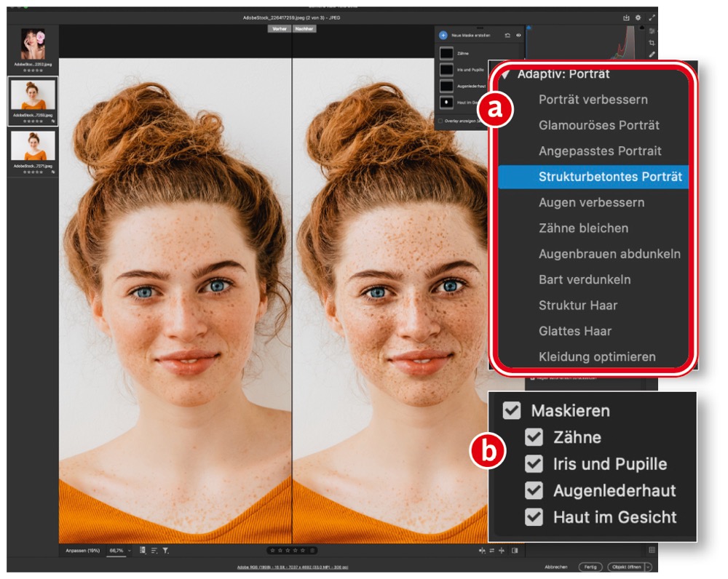Click the Abbrechen button
Screen dimensions: 728x579
[x=557, y=567]
